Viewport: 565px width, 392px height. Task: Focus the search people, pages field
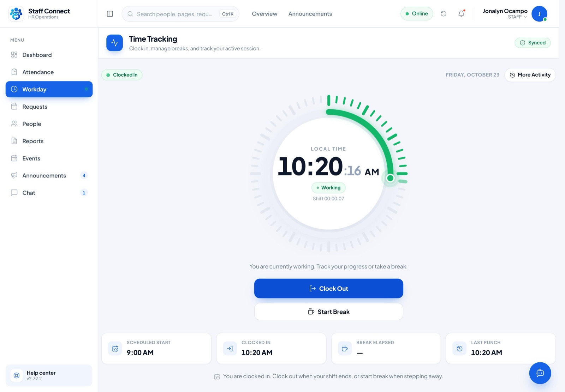coord(180,14)
